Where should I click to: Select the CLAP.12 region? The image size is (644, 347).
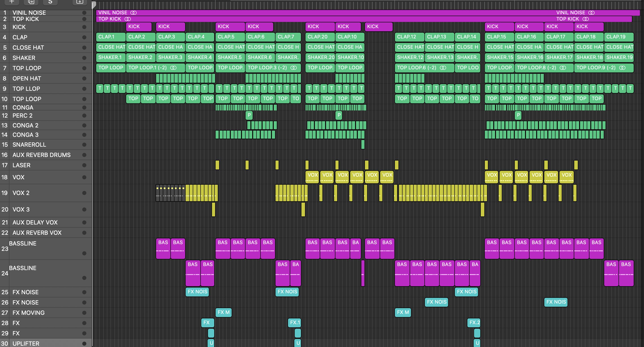(409, 37)
